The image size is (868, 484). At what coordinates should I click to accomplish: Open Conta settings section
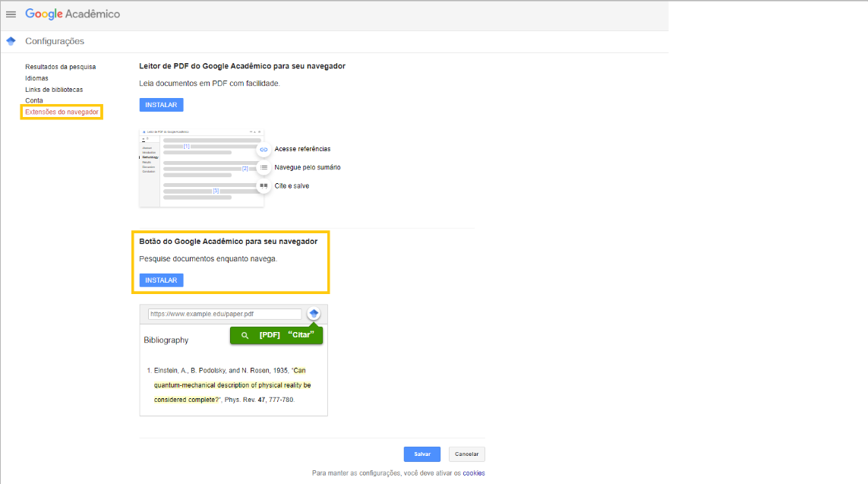tap(33, 101)
